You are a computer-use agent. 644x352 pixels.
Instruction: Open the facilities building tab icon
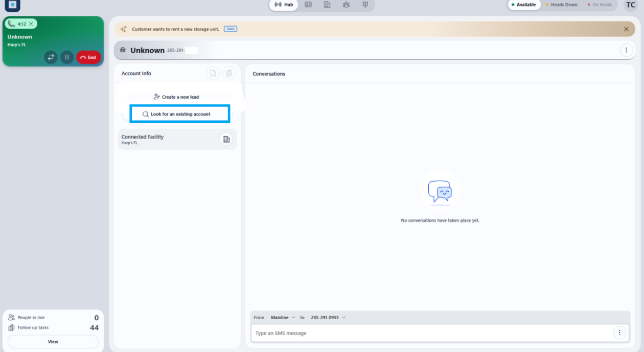point(327,5)
